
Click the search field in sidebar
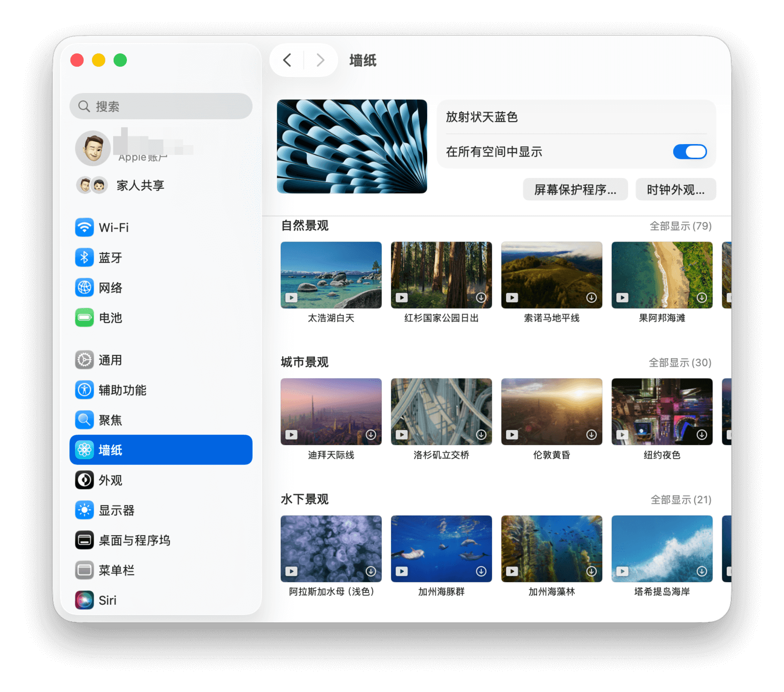[x=161, y=106]
